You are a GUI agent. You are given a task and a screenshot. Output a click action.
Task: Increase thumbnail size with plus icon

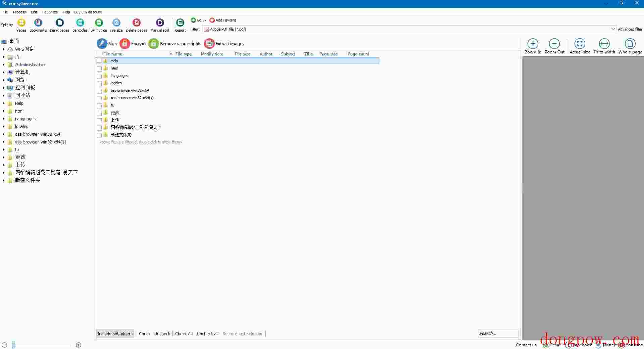pyautogui.click(x=79, y=345)
